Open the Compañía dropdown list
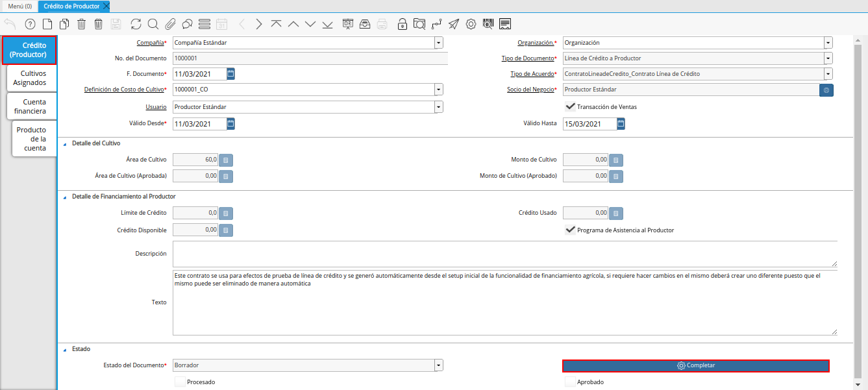 click(439, 43)
